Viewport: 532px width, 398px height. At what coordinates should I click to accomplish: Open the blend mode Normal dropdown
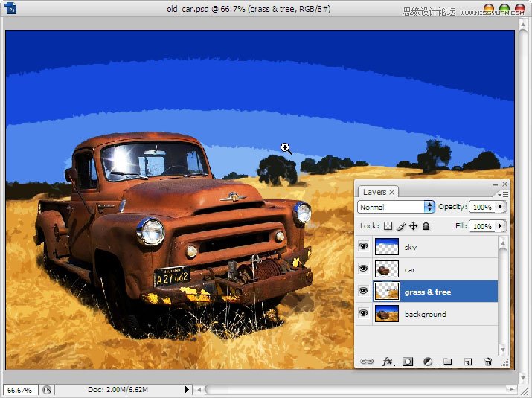point(396,207)
